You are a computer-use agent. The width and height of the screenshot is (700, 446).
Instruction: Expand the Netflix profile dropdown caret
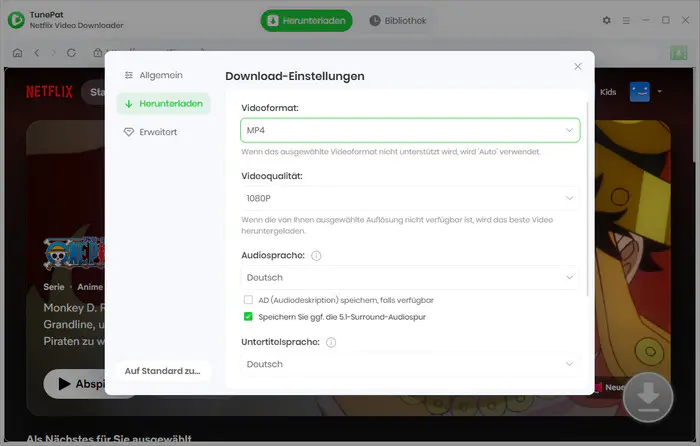click(659, 92)
